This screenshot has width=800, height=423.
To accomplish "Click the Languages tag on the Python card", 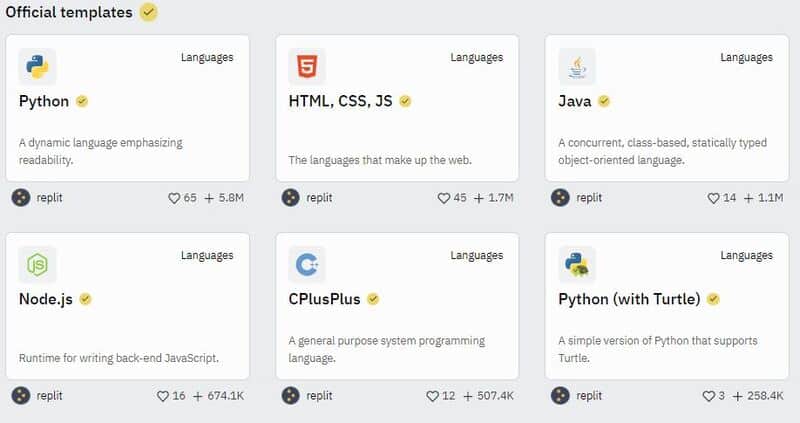I will click(207, 58).
